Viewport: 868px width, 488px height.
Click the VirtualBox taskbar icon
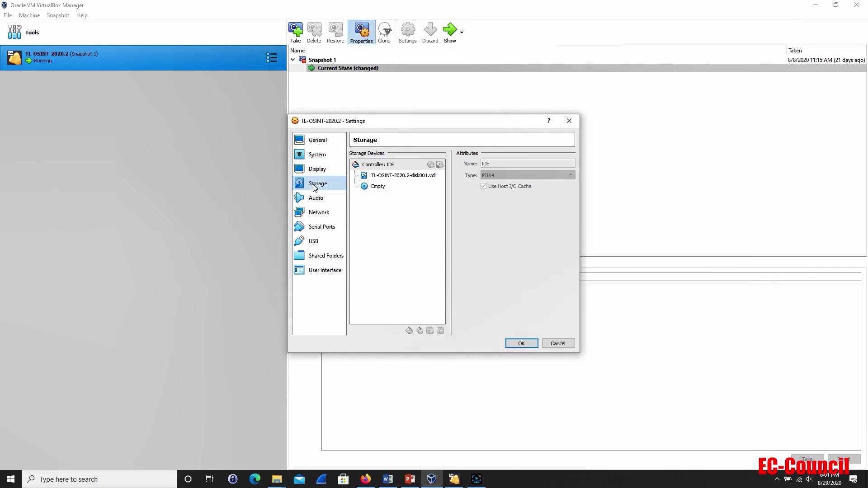[x=432, y=479]
